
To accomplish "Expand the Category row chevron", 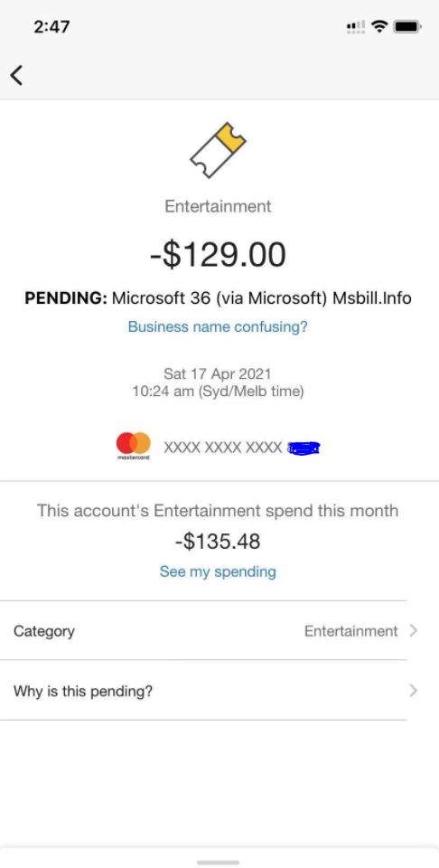I will (x=413, y=630).
